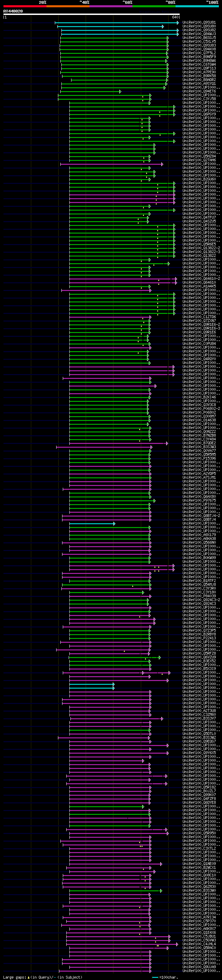Select the UniRef100_Q9R1E6-3 label

[201, 328]
